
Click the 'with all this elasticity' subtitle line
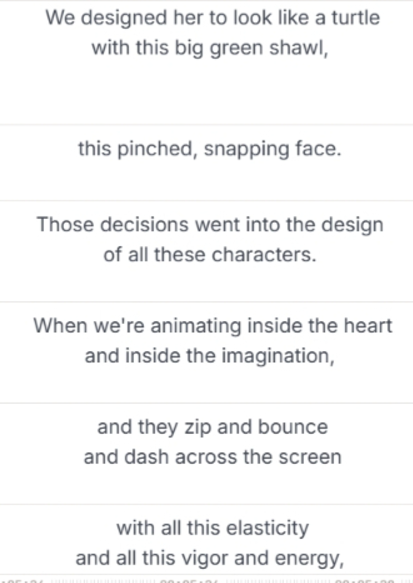(x=213, y=528)
